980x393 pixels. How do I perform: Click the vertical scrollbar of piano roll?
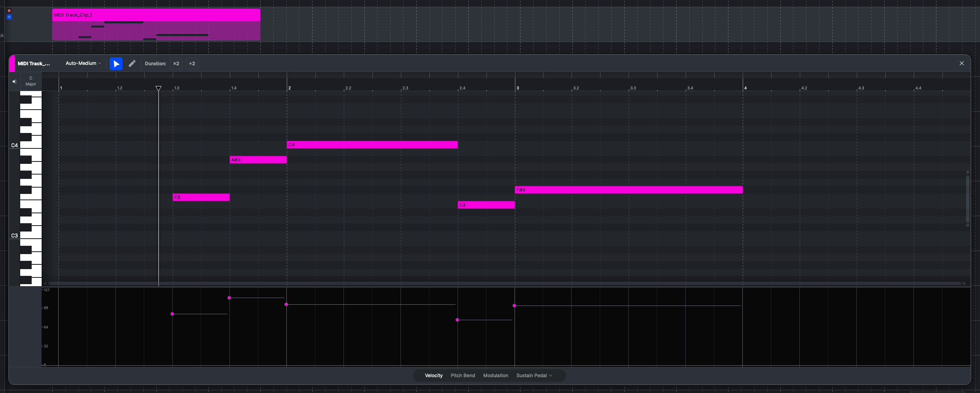coord(967,199)
